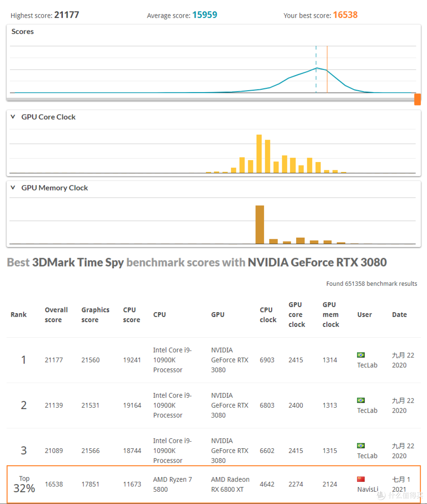Open NavisLi user profile link
This screenshot has width=427, height=504.
(367, 489)
